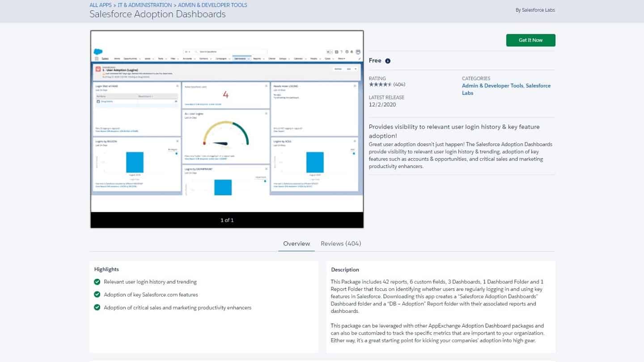Go to ALL APPS breadcrumb
The width and height of the screenshot is (644, 362).
coord(101,5)
